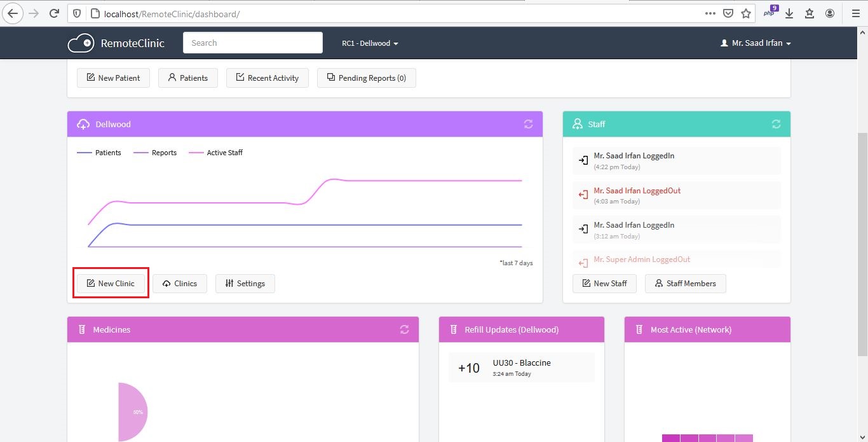Click the Refill Updates header vial icon
The height and width of the screenshot is (442, 868).
tap(453, 329)
